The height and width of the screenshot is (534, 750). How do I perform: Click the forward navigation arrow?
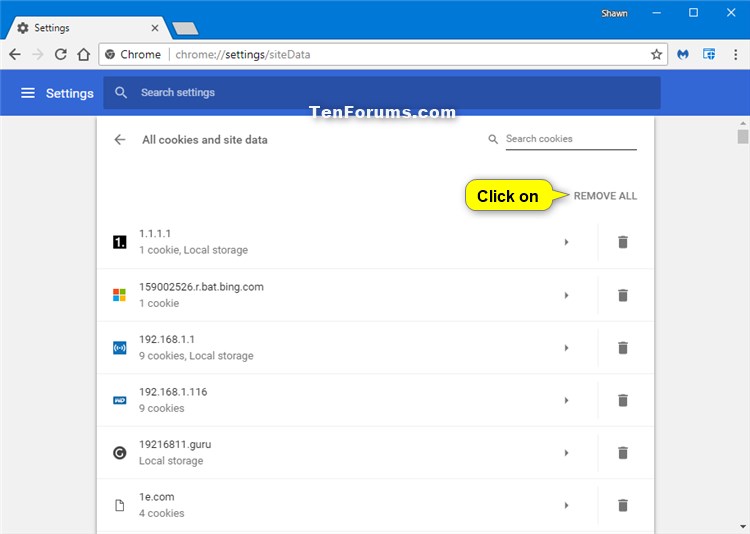38,55
